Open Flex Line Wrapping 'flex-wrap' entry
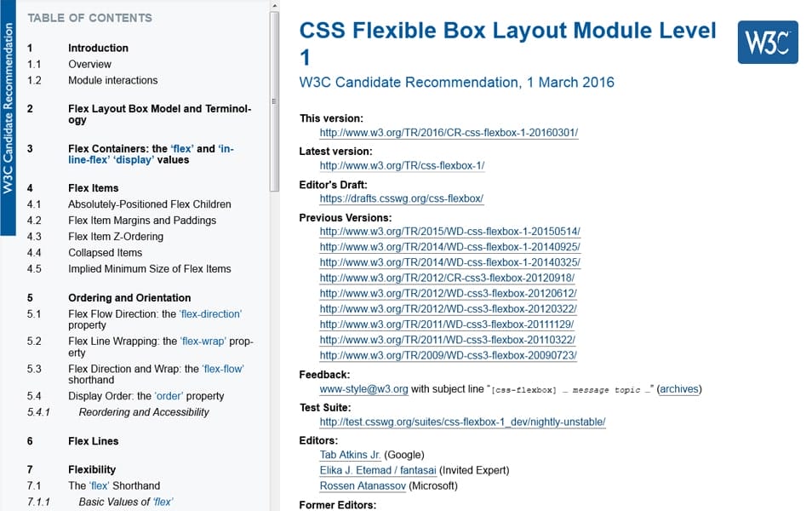 point(161,347)
